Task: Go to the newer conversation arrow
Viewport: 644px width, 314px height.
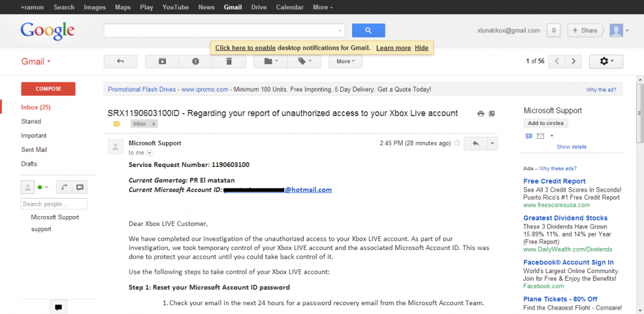Action: (557, 62)
